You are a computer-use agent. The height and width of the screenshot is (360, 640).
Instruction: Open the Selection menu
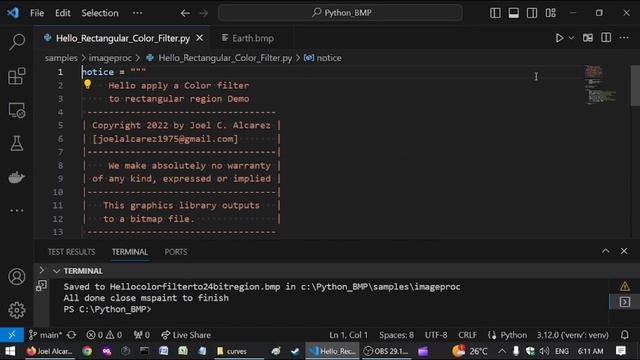(x=100, y=13)
